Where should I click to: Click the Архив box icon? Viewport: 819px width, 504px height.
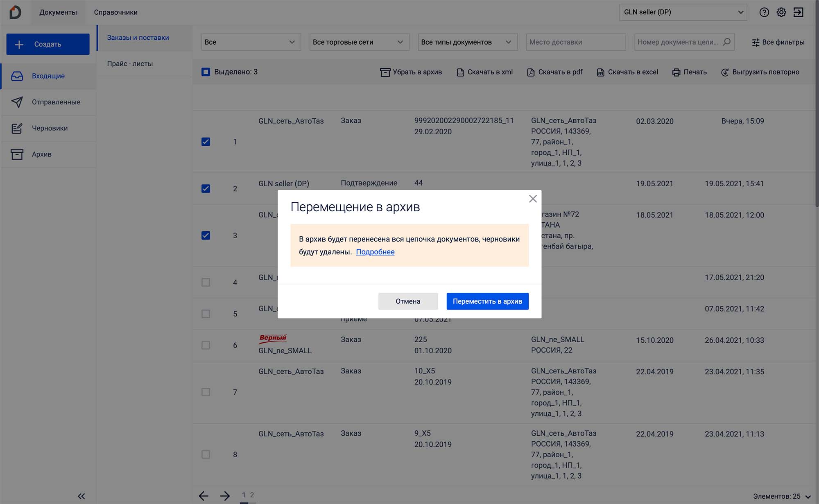click(x=17, y=154)
